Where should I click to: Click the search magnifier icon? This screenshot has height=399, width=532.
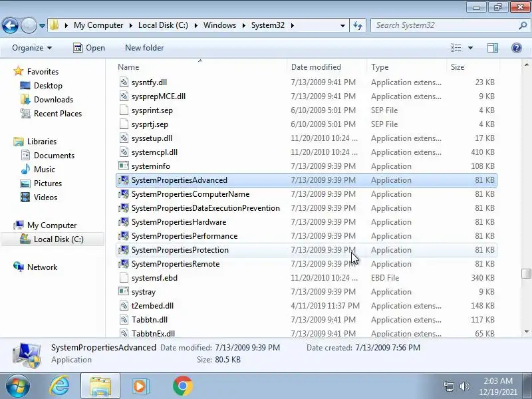pyautogui.click(x=523, y=25)
